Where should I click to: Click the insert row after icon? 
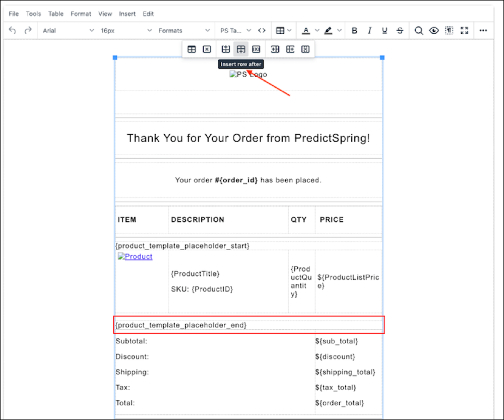pos(241,49)
